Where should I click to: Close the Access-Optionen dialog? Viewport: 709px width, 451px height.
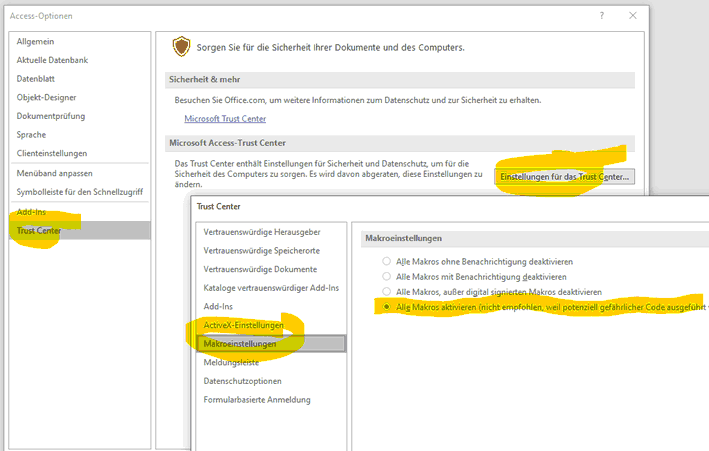click(x=633, y=15)
